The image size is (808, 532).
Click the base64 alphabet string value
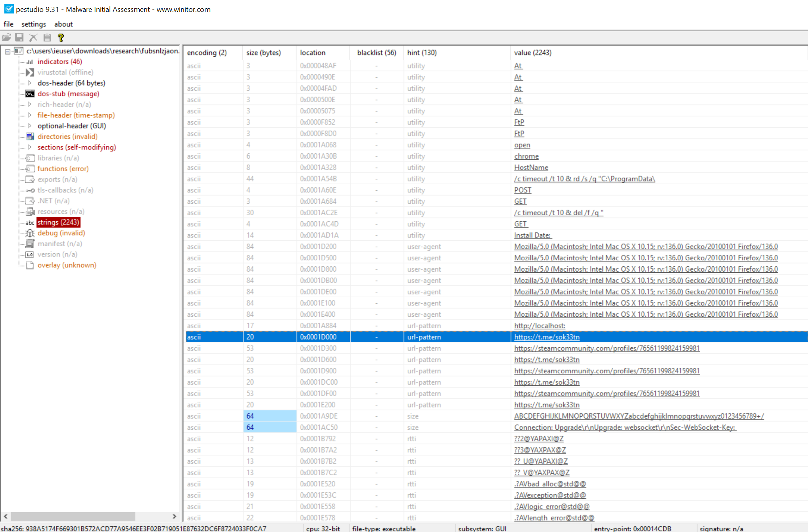tap(639, 416)
